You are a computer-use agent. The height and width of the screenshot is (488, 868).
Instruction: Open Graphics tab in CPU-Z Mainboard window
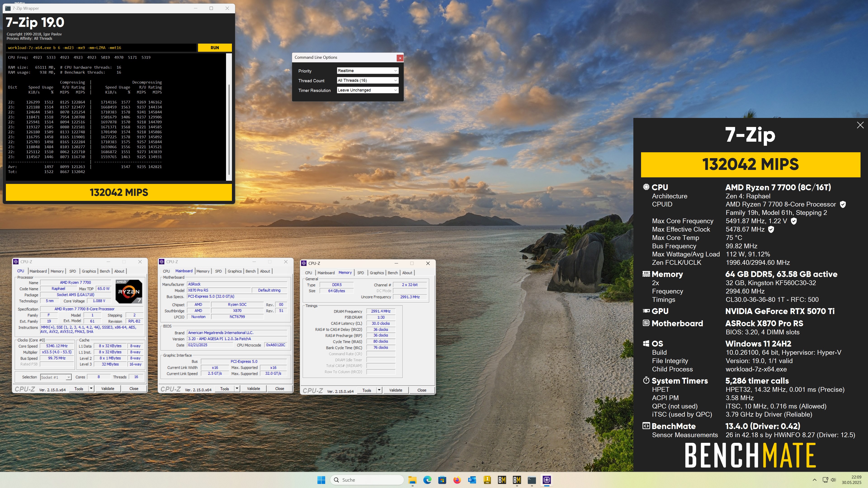coord(235,271)
